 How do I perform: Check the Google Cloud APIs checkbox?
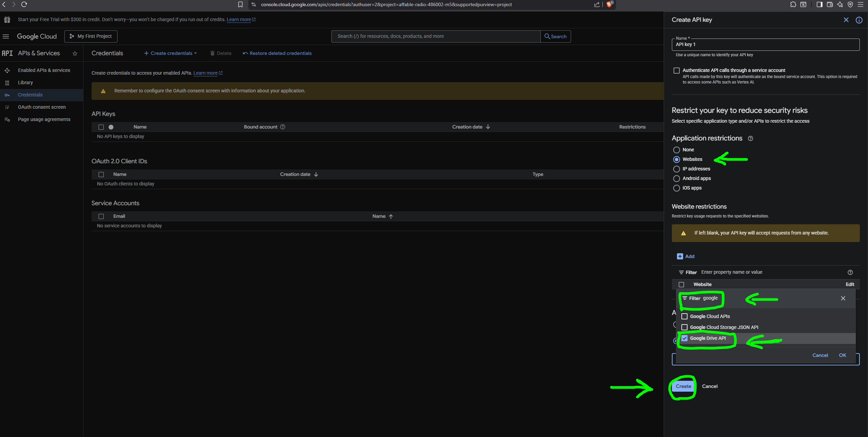click(684, 316)
